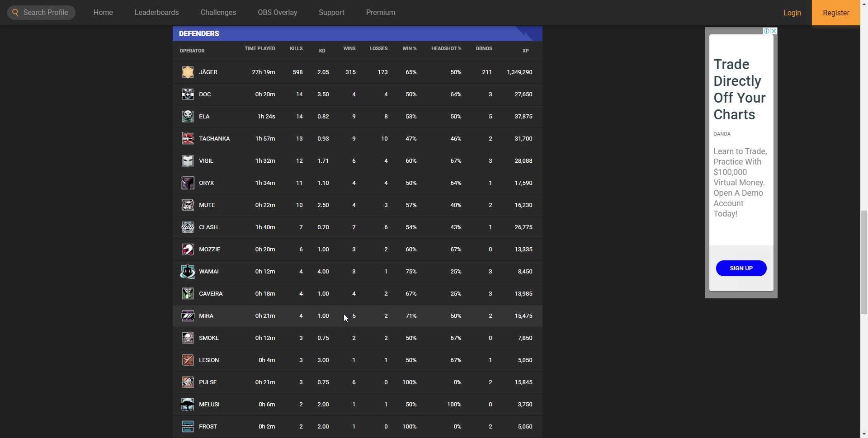Click the Mira operator icon
868x438 pixels.
188,316
